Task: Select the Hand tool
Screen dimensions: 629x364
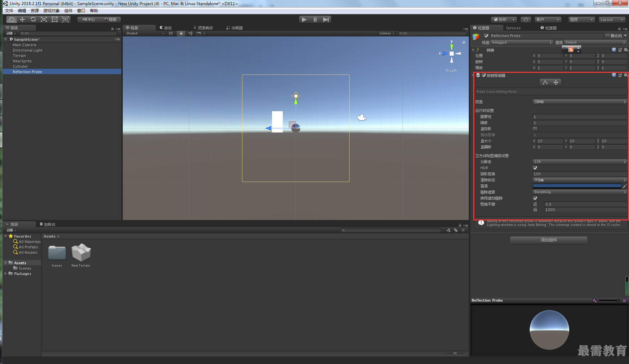Action: pos(11,20)
